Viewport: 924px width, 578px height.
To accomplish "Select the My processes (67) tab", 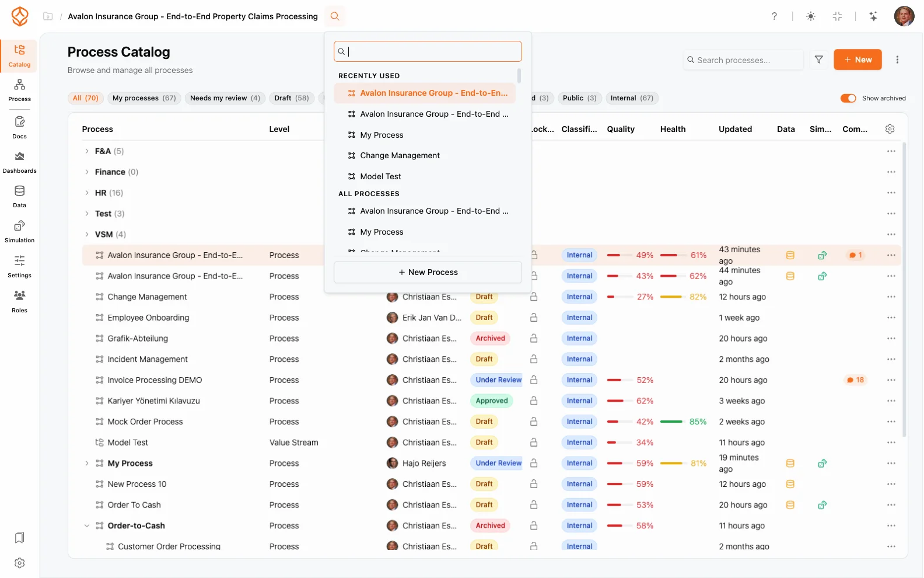I will [144, 98].
